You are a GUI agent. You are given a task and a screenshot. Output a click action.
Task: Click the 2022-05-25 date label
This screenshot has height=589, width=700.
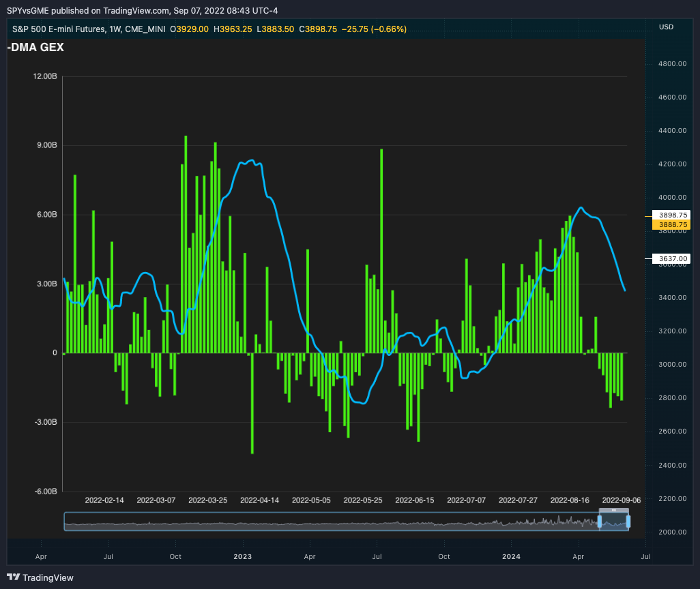[363, 500]
